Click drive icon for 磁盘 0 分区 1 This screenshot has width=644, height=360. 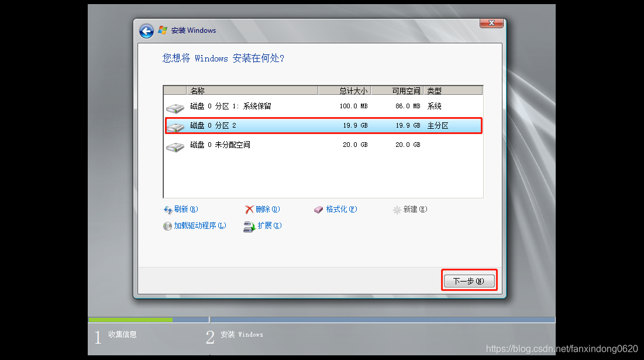pos(175,108)
